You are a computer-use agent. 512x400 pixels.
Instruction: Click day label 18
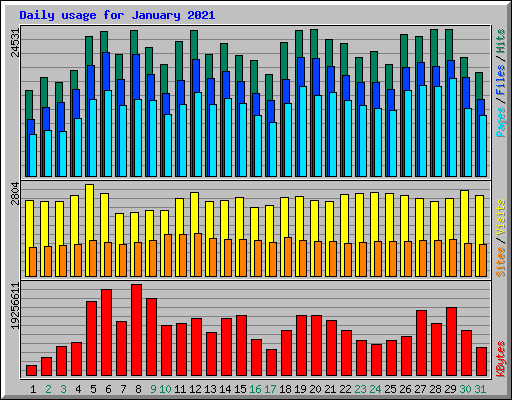point(285,389)
